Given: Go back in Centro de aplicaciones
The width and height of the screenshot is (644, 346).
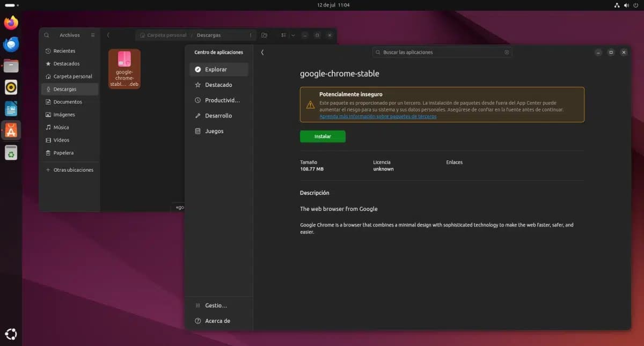Looking at the screenshot, I should tap(262, 53).
